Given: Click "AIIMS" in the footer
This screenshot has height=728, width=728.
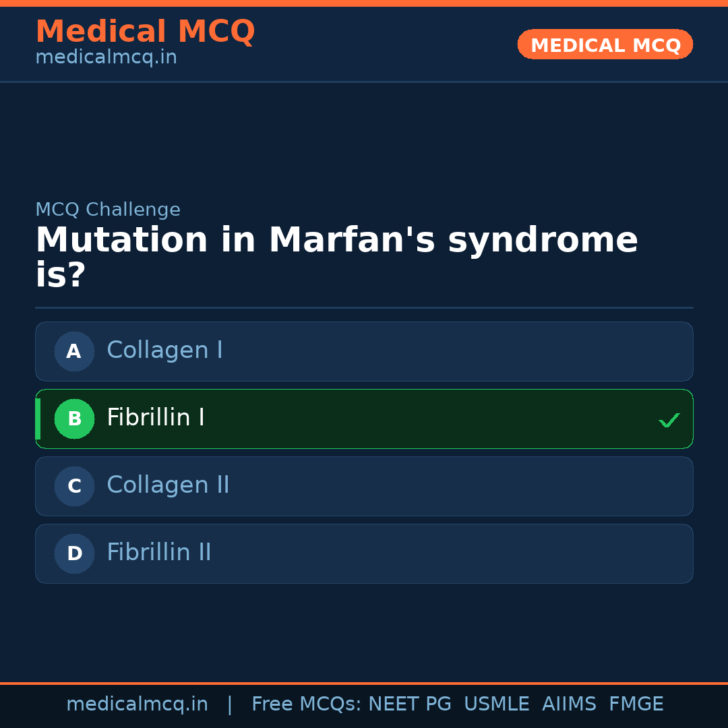Looking at the screenshot, I should [569, 704].
